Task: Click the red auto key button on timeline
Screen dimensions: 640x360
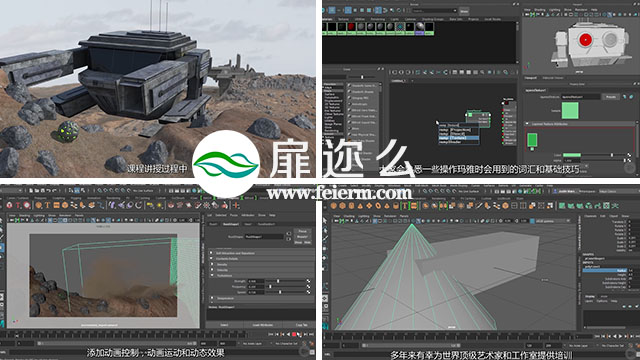Action: tap(293, 335)
